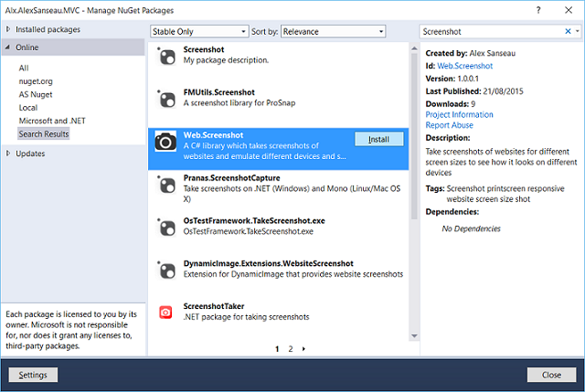Clear the search box with the X icon
Image resolution: width=585 pixels, height=392 pixels.
[x=568, y=31]
